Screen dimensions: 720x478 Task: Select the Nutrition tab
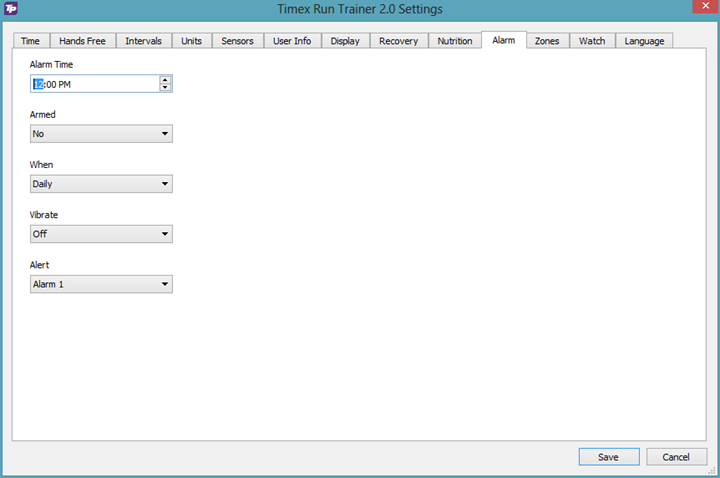(455, 41)
